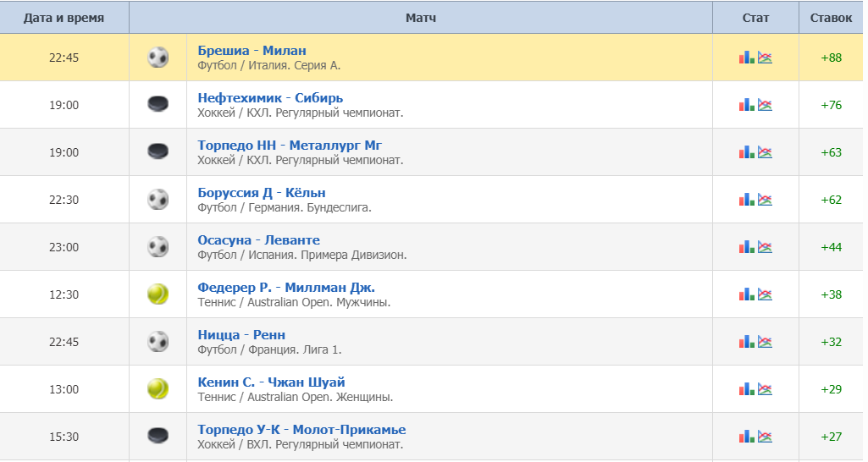The image size is (868, 462).
Task: Open bar chart stats for Торпедо У-К - Молот-Прикамье
Action: (x=746, y=436)
